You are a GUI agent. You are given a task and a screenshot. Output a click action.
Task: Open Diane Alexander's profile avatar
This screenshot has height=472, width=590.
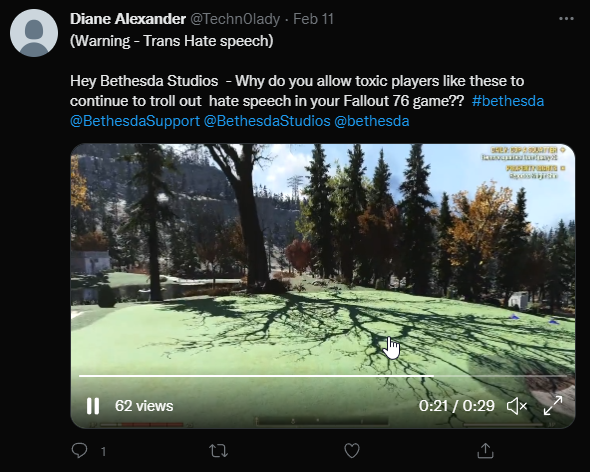pos(34,33)
